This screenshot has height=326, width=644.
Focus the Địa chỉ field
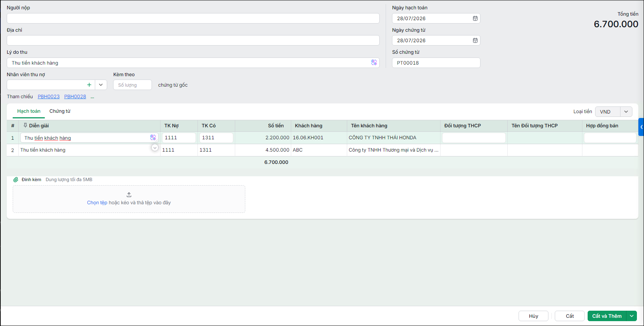point(193,40)
